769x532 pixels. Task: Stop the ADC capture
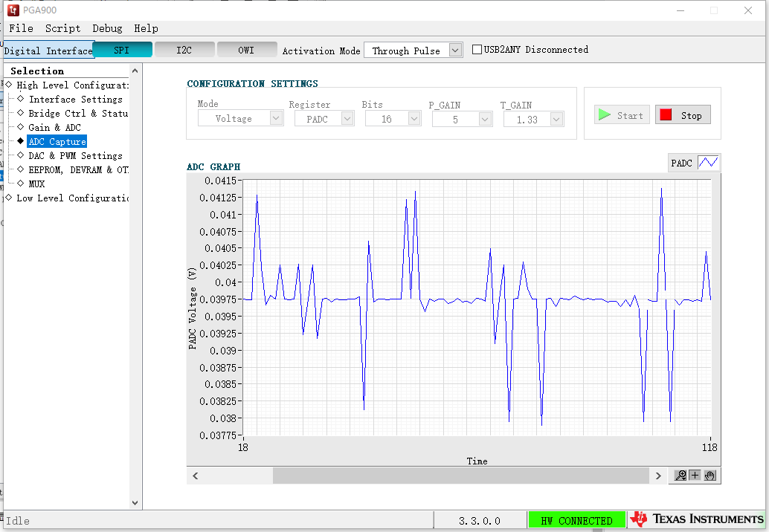[x=683, y=115]
